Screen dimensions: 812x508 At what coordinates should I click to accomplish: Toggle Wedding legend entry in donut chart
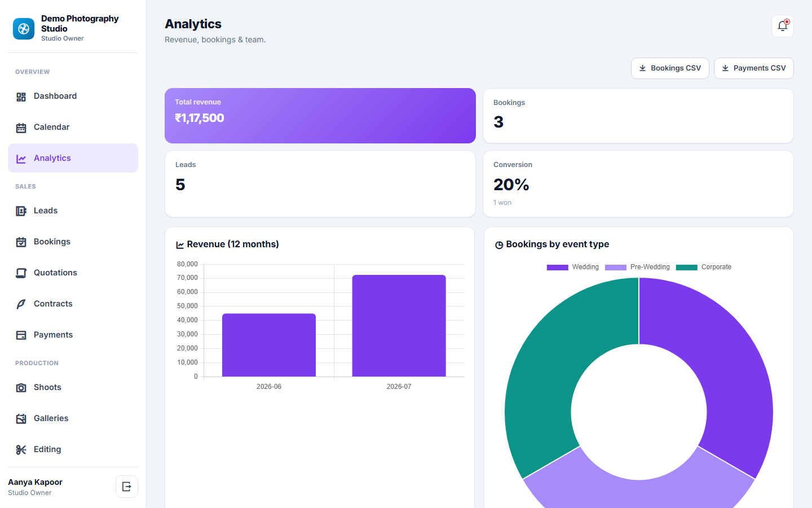pyautogui.click(x=572, y=267)
